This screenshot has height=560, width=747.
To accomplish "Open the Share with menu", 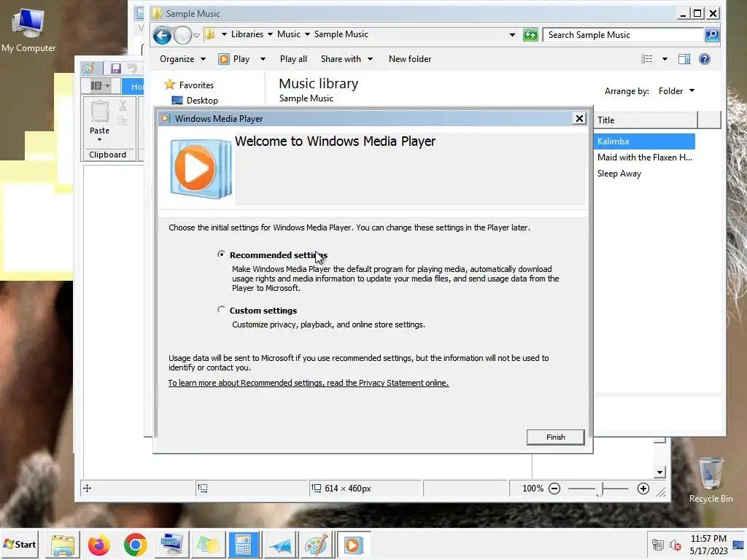I will [x=347, y=59].
